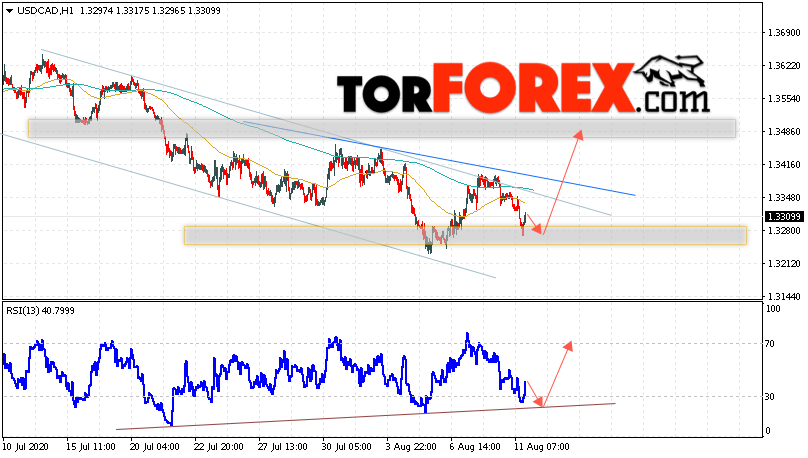The width and height of the screenshot is (808, 458).
Task: Select the 1.36900 price axis label
Action: point(784,33)
